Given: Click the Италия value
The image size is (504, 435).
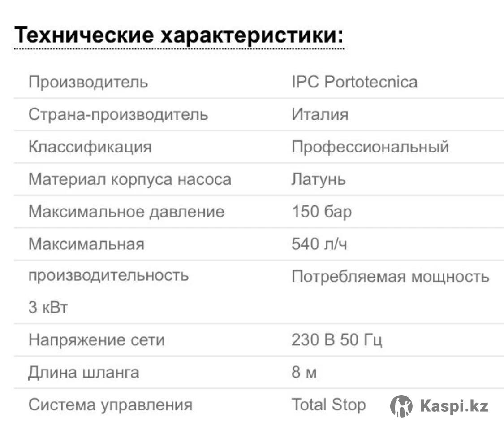Looking at the screenshot, I should tap(320, 114).
